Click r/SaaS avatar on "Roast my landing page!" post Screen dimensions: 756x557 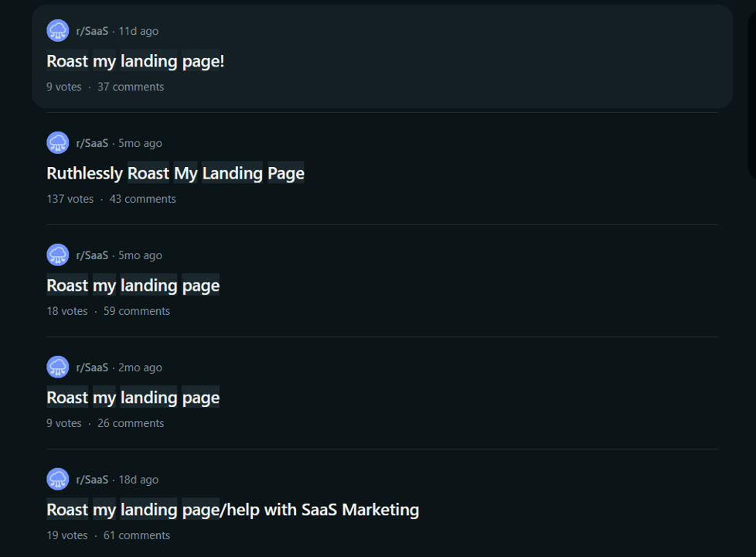pyautogui.click(x=58, y=31)
